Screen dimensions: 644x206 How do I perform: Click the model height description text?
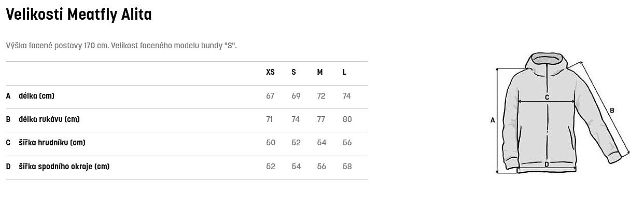[x=121, y=46]
